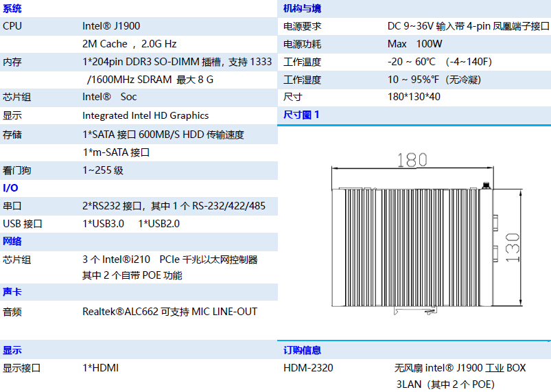Click the 尺寸图 1 heading
The height and width of the screenshot is (392, 551).
click(x=301, y=115)
